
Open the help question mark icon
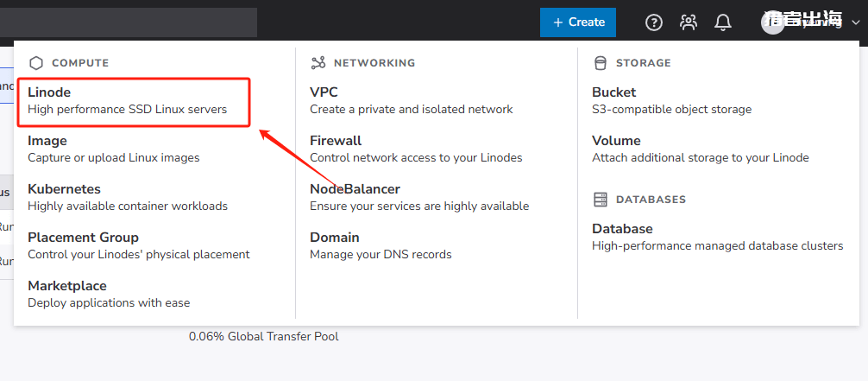[654, 22]
